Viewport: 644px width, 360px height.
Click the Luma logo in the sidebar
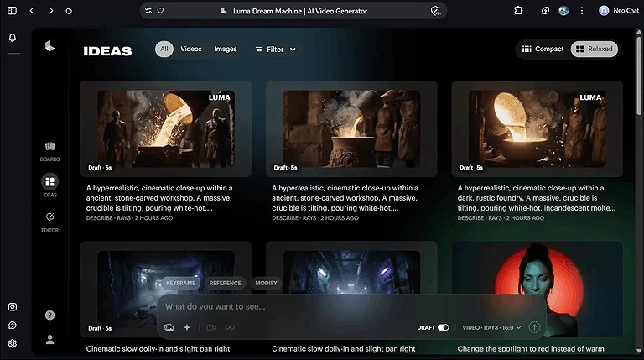point(49,45)
